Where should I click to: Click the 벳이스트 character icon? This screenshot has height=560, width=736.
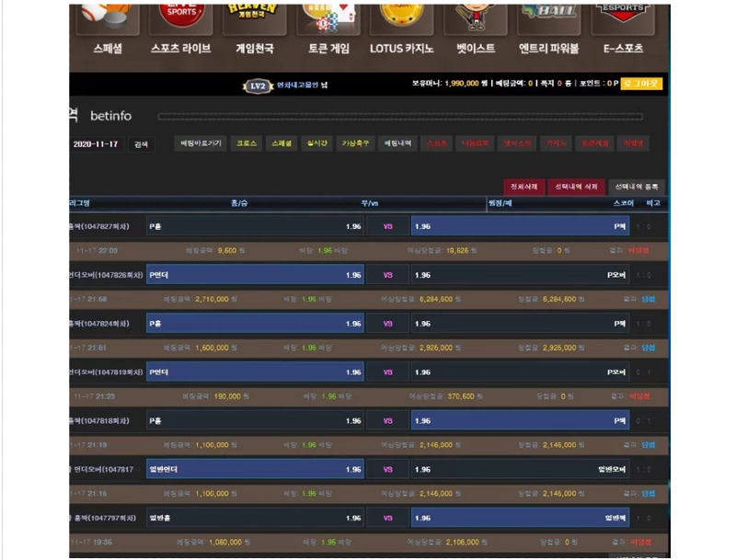(x=476, y=18)
